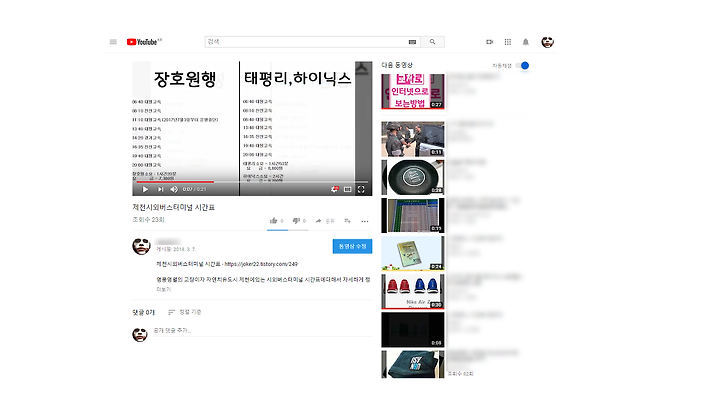The image size is (720, 404).
Task: Open the blue beanie hat thumbnail
Action: (x=413, y=365)
